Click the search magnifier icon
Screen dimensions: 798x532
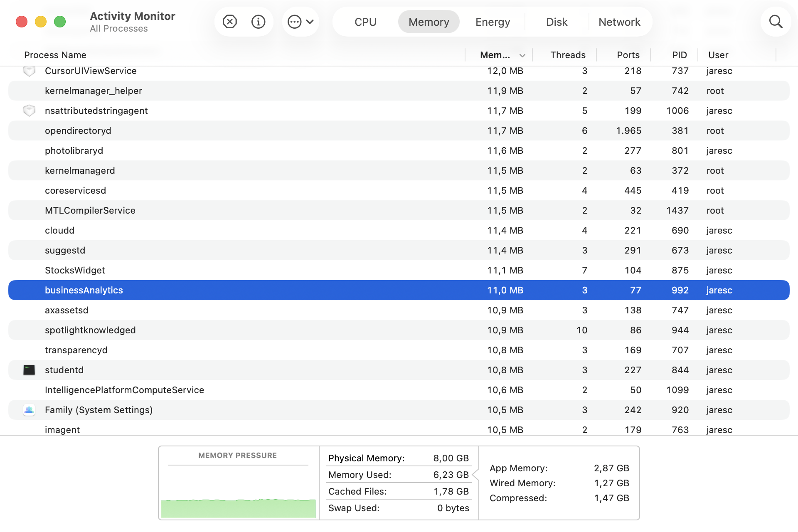coord(776,22)
